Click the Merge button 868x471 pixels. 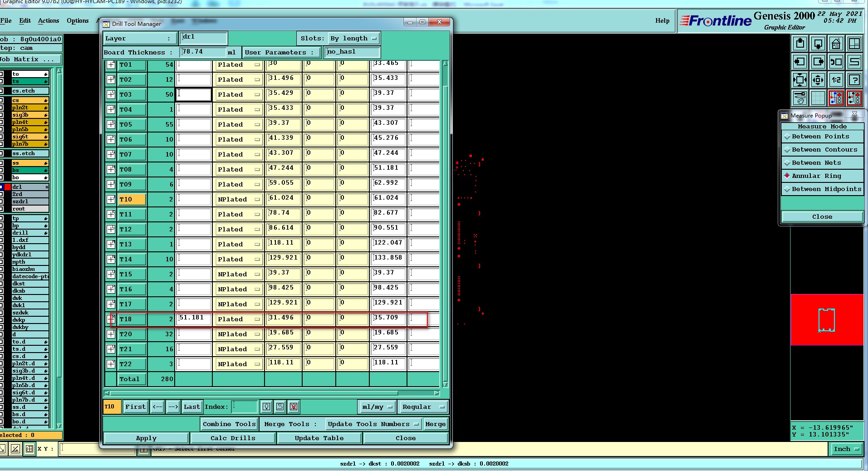coord(436,424)
